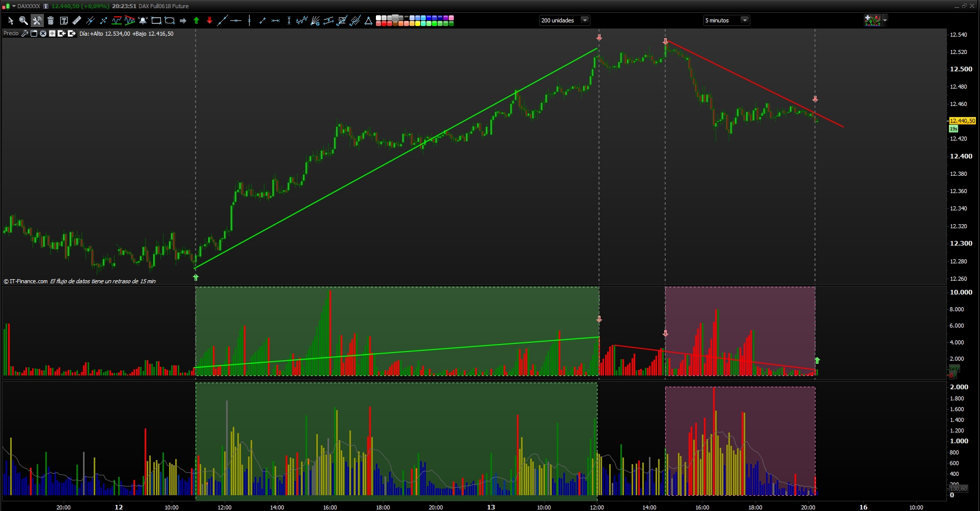Choose the Gann fan tool
This screenshot has height=511, width=980.
(315, 20)
